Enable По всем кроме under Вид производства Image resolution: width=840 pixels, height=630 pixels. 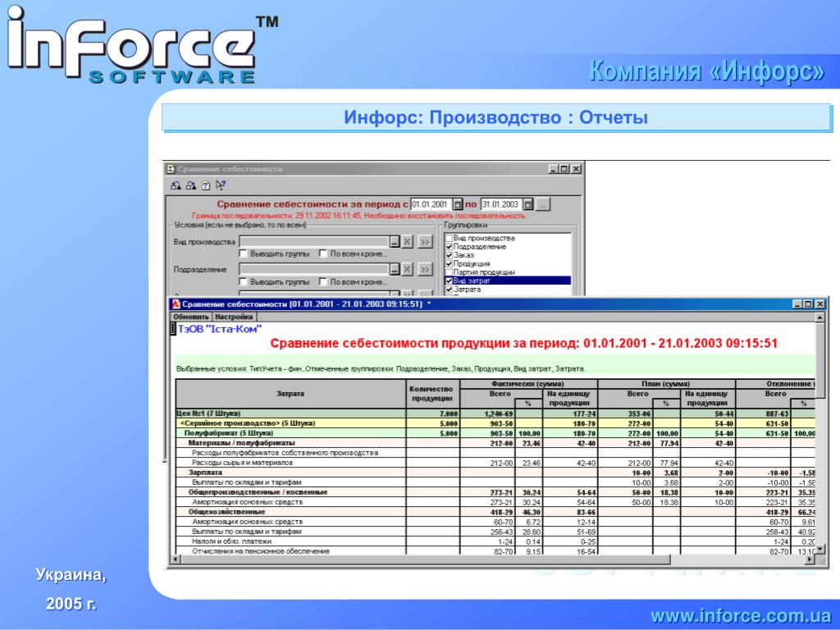322,253
